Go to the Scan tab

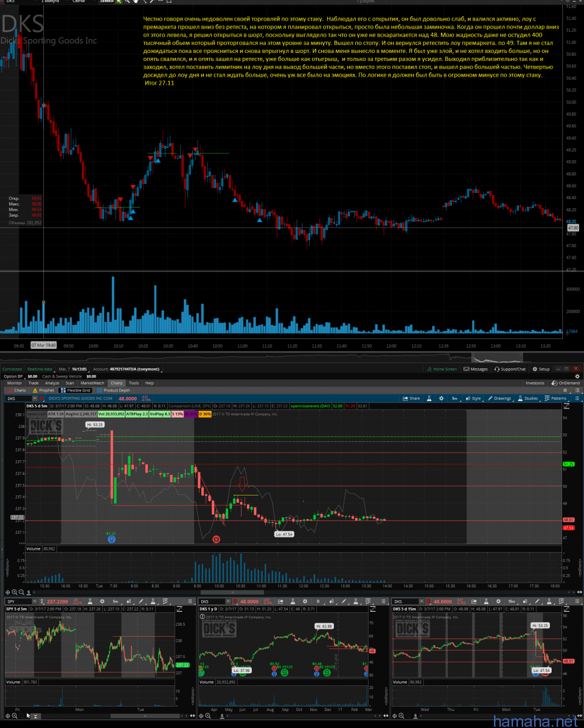pos(69,383)
